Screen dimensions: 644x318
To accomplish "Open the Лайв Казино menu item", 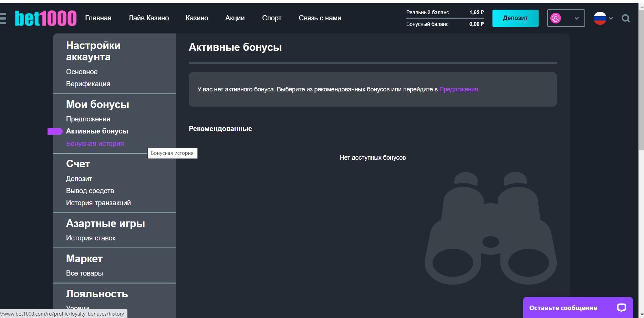I will click(148, 18).
